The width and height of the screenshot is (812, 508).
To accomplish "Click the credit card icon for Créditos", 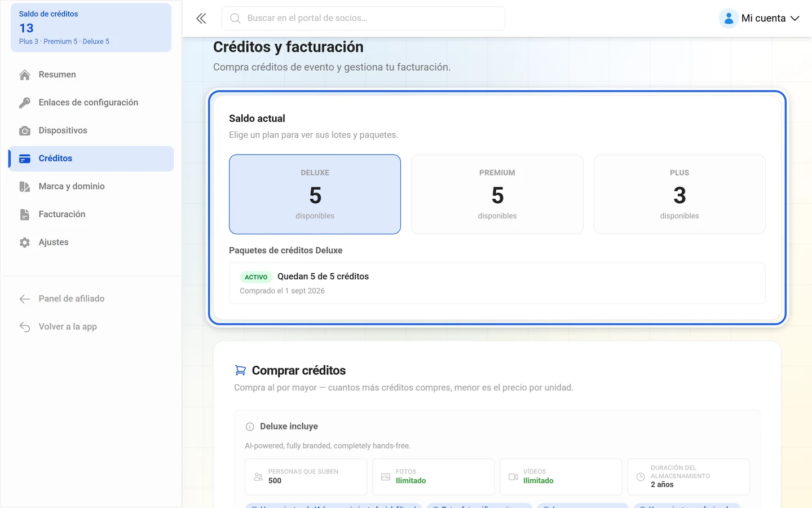I will 25,159.
